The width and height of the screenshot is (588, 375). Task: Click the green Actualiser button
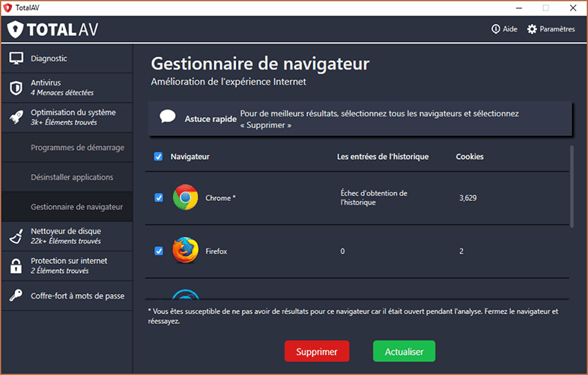click(404, 351)
